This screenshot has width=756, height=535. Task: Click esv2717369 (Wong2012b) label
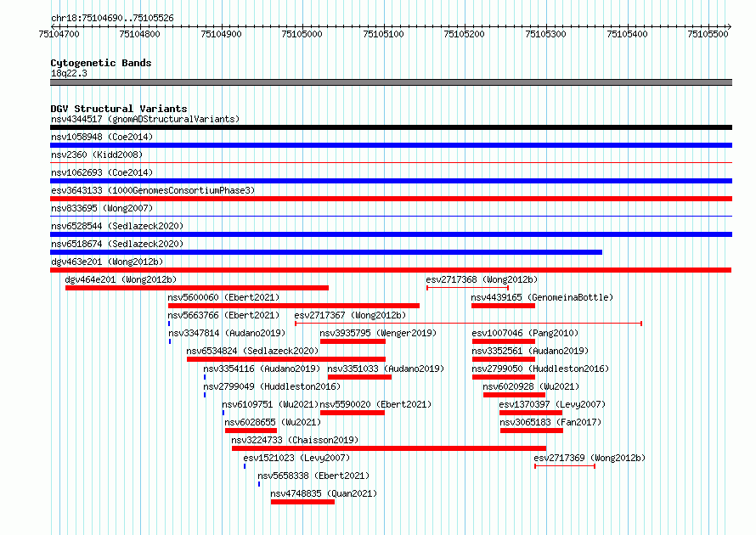(x=590, y=458)
